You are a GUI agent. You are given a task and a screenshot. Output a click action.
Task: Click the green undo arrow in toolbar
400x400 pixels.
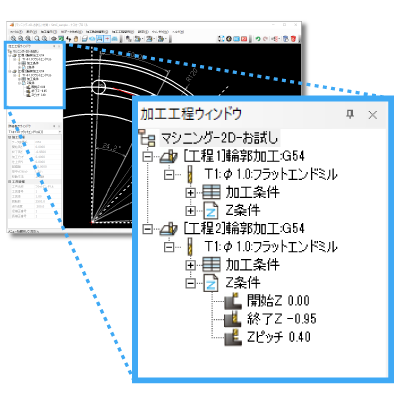tap(258, 39)
